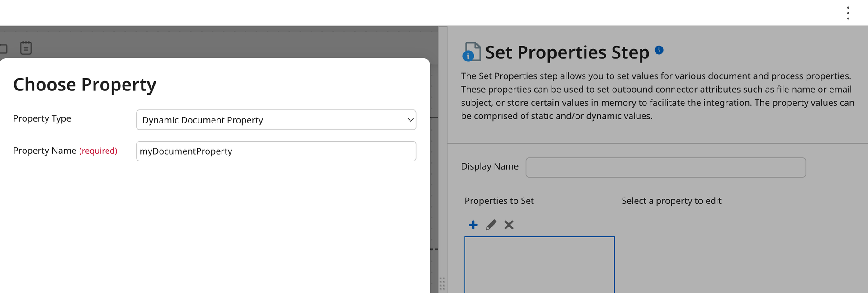This screenshot has width=868, height=293.
Task: Delete selected property with X icon
Action: (509, 225)
